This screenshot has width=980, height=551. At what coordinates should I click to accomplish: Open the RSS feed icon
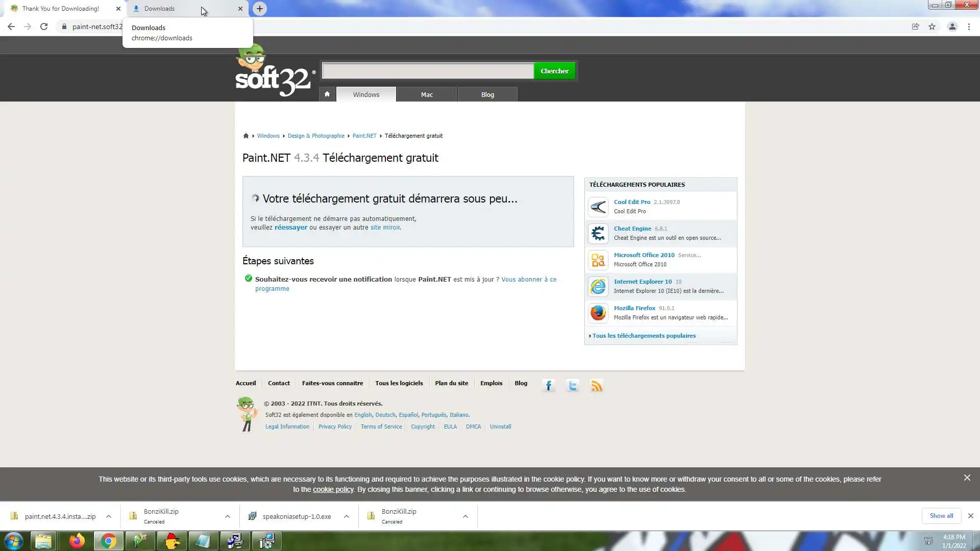pos(597,386)
